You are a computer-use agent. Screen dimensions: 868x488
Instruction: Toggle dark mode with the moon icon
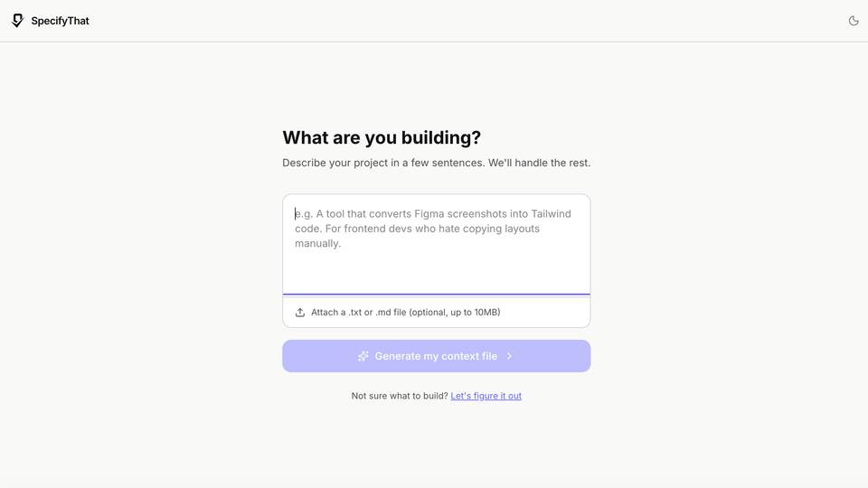pyautogui.click(x=854, y=21)
